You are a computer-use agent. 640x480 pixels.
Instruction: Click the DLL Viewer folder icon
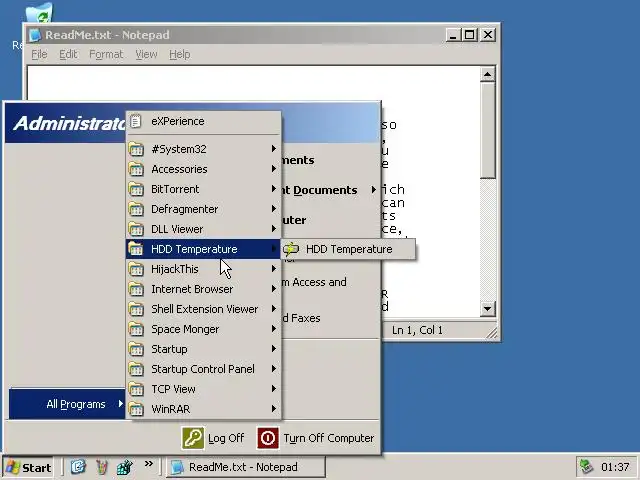pyautogui.click(x=136, y=229)
